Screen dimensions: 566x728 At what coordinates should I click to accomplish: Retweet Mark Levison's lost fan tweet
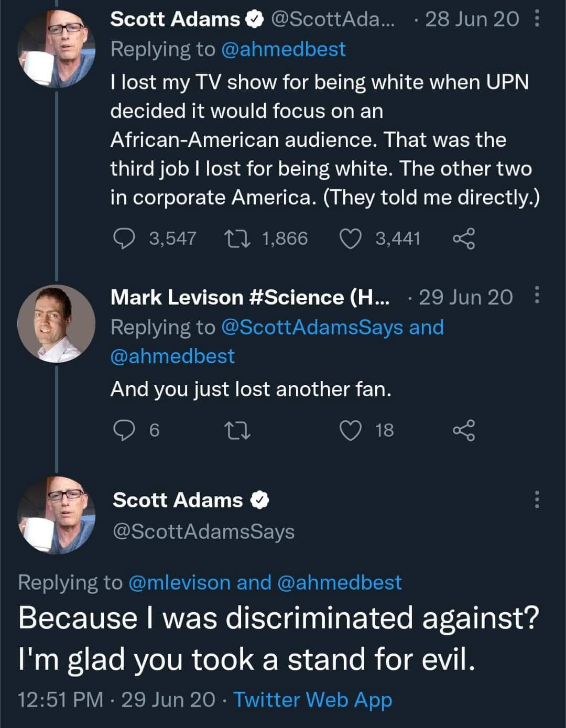coord(237,430)
